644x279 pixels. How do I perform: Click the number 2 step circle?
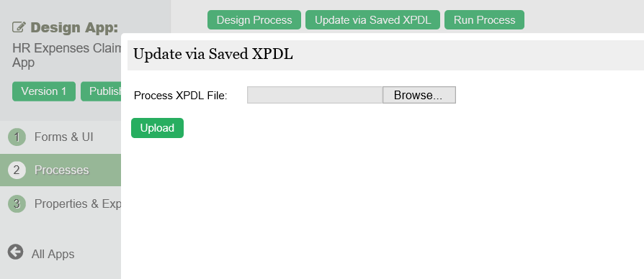point(17,170)
